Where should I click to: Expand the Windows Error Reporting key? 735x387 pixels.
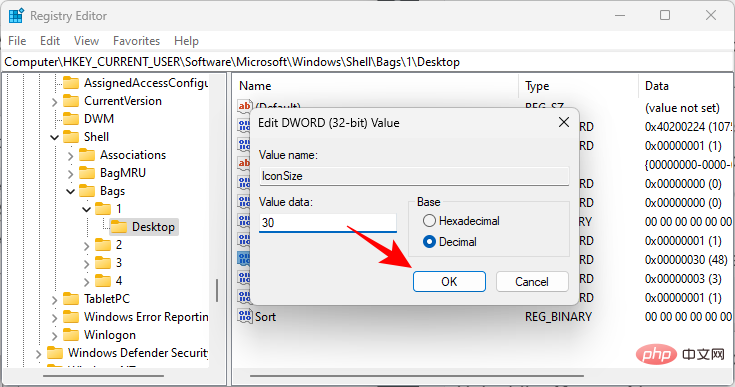tap(54, 317)
